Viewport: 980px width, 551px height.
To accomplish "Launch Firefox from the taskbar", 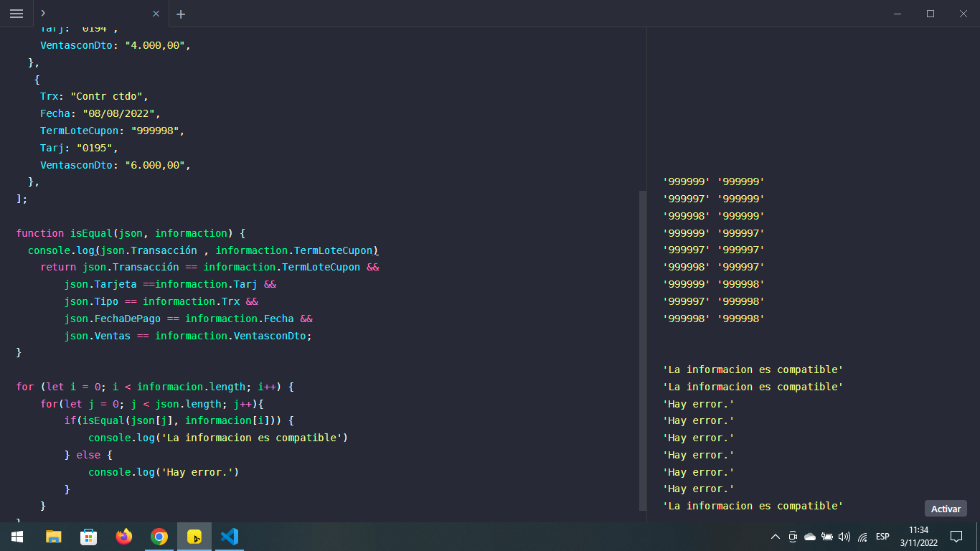I will coord(124,537).
